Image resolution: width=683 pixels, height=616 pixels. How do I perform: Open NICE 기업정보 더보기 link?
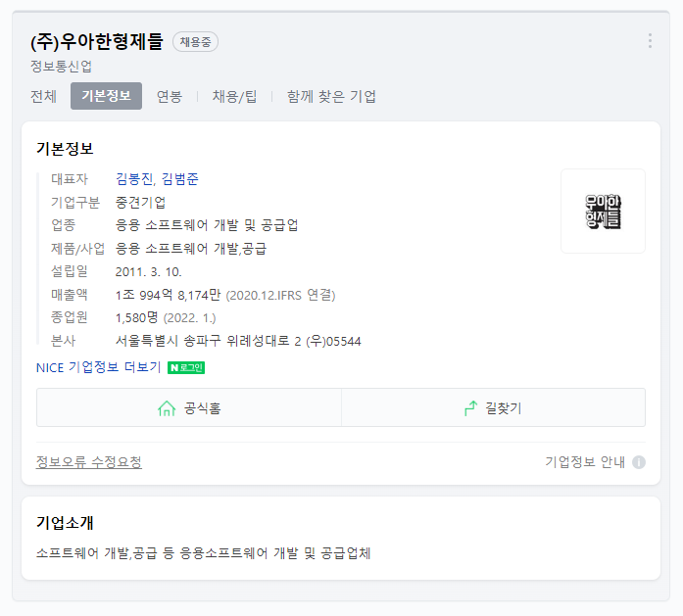pos(98,367)
